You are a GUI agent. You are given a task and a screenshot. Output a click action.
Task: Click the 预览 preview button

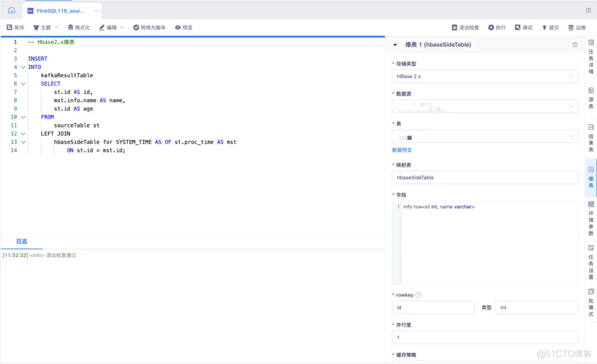pyautogui.click(x=184, y=28)
